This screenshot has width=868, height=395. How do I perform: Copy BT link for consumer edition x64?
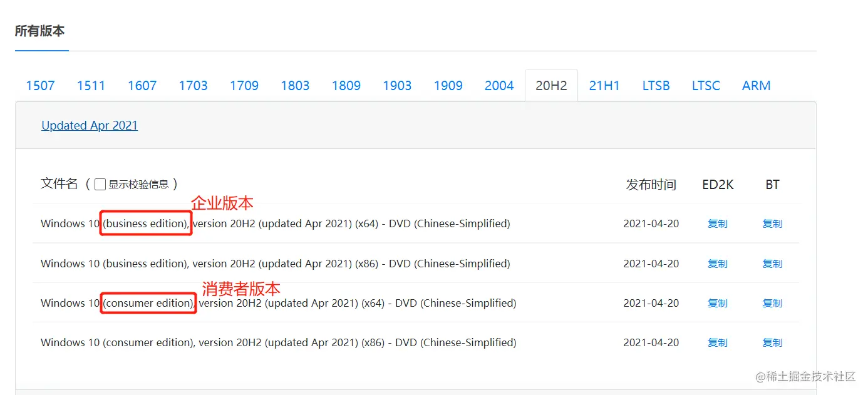click(772, 303)
